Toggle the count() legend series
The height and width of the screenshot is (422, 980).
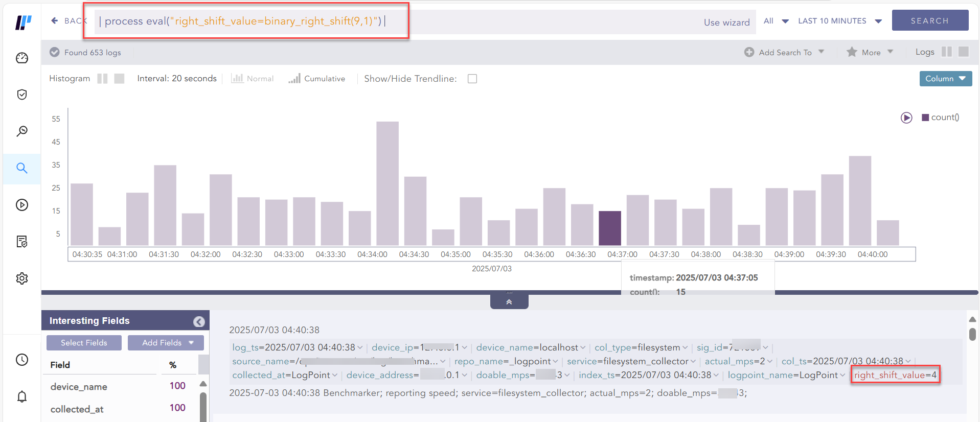(940, 118)
